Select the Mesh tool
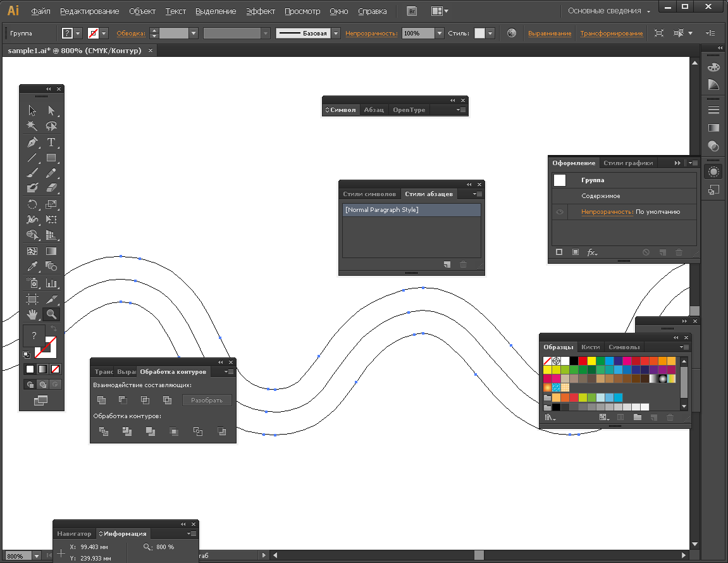The height and width of the screenshot is (563, 728). tap(32, 251)
